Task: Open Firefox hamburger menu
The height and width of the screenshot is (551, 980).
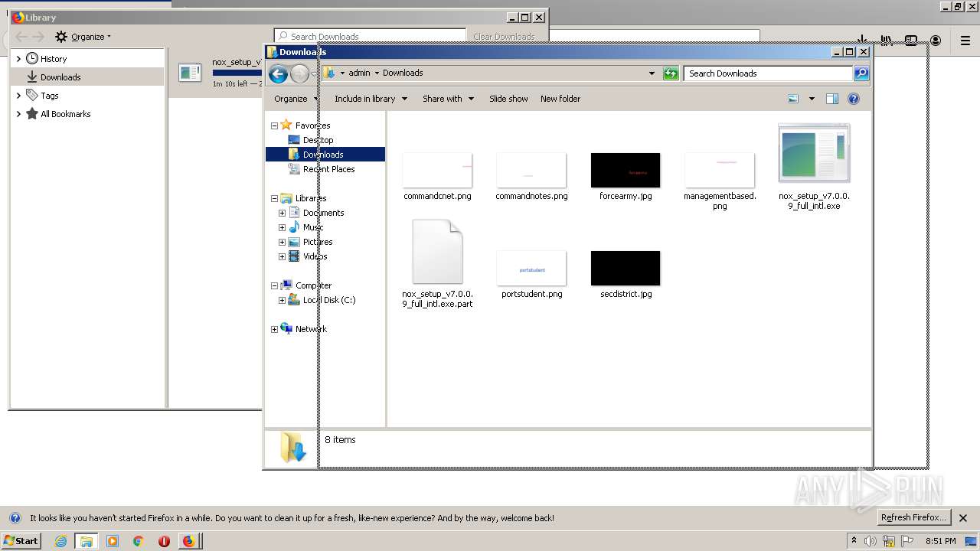Action: click(x=965, y=41)
